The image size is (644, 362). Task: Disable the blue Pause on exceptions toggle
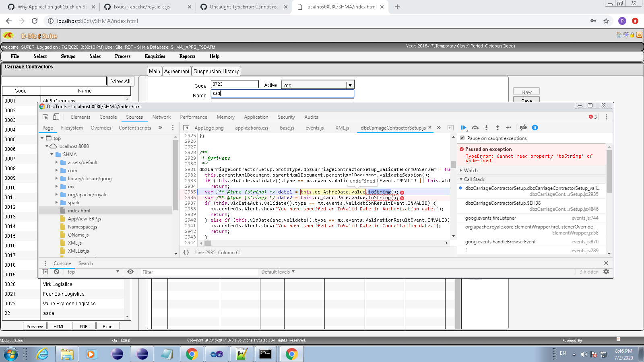535,128
